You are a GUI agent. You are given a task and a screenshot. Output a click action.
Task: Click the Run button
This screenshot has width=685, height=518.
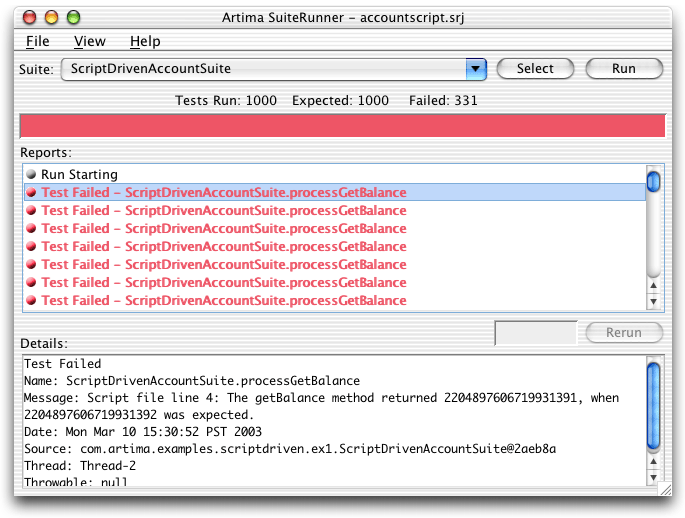(x=624, y=69)
